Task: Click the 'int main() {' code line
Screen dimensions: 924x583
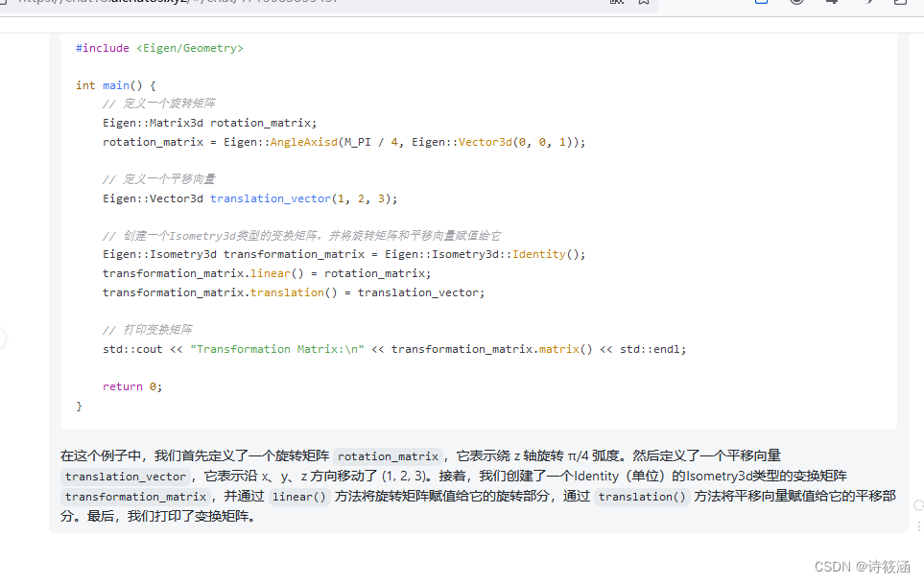Action: tap(115, 85)
